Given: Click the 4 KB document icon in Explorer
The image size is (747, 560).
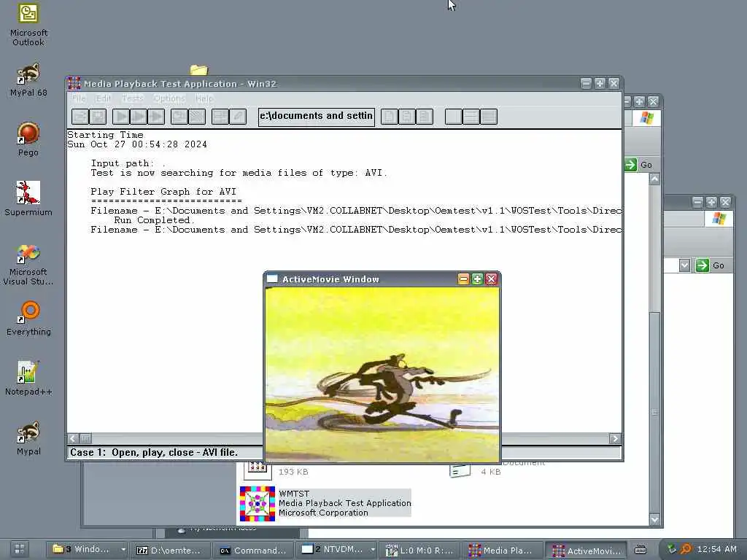Looking at the screenshot, I should click(x=460, y=470).
